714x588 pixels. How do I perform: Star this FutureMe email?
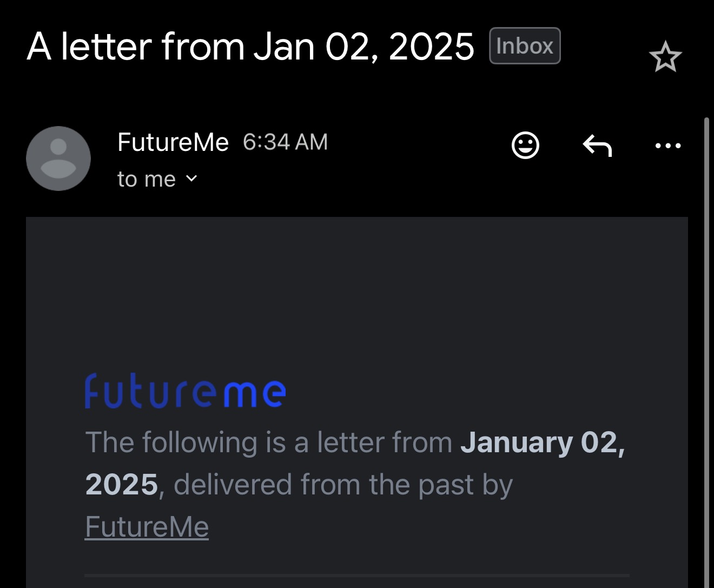665,57
